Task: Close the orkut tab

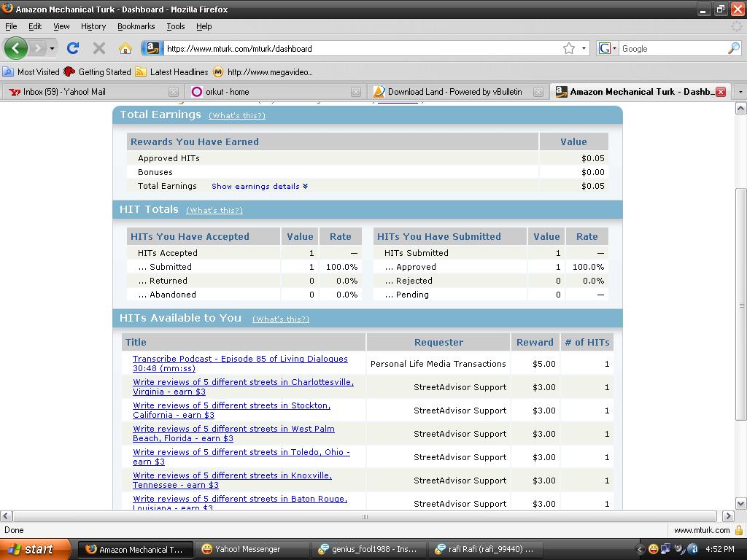Action: [x=356, y=91]
